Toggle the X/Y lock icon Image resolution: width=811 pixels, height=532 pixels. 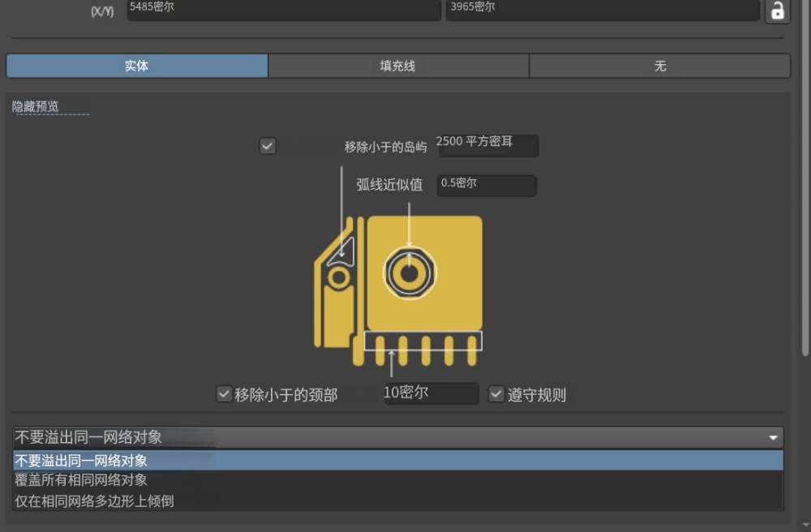click(x=778, y=11)
